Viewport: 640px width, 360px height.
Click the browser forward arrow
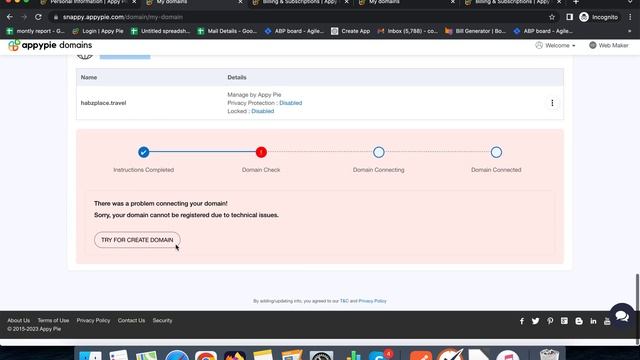(x=24, y=17)
